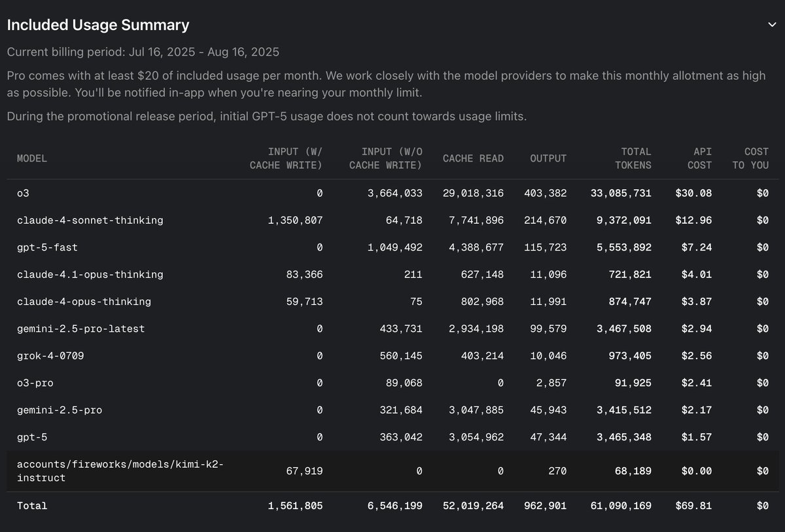Click the API COST column header
The height and width of the screenshot is (532, 785).
(699, 158)
